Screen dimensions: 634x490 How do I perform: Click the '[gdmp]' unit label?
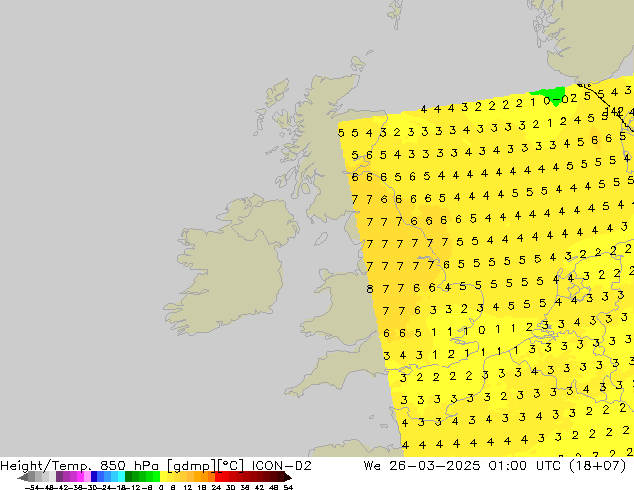[192, 466]
